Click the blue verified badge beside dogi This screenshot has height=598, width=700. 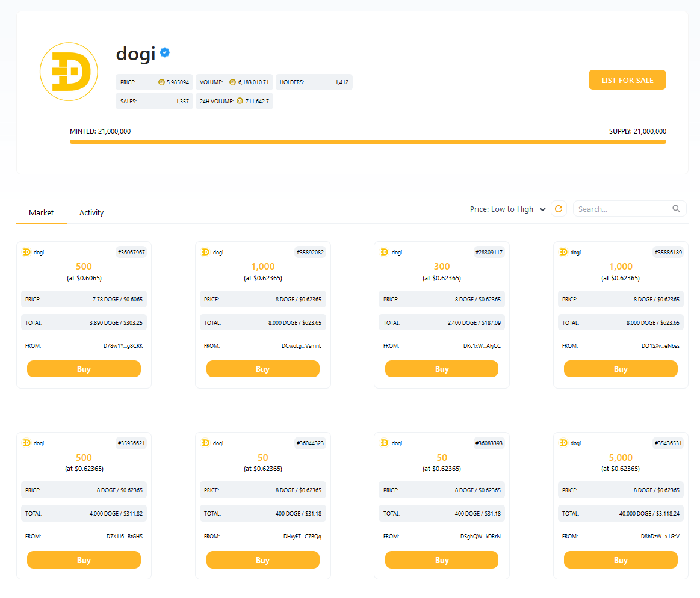(164, 53)
